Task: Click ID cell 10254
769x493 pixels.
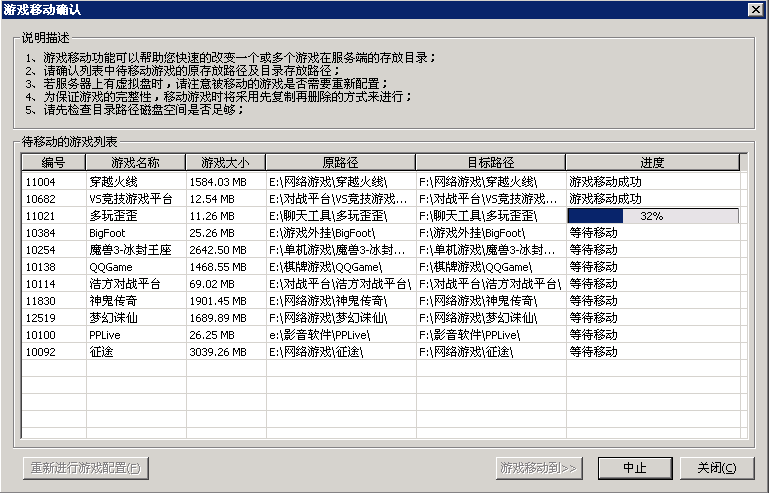Action: click(41, 250)
